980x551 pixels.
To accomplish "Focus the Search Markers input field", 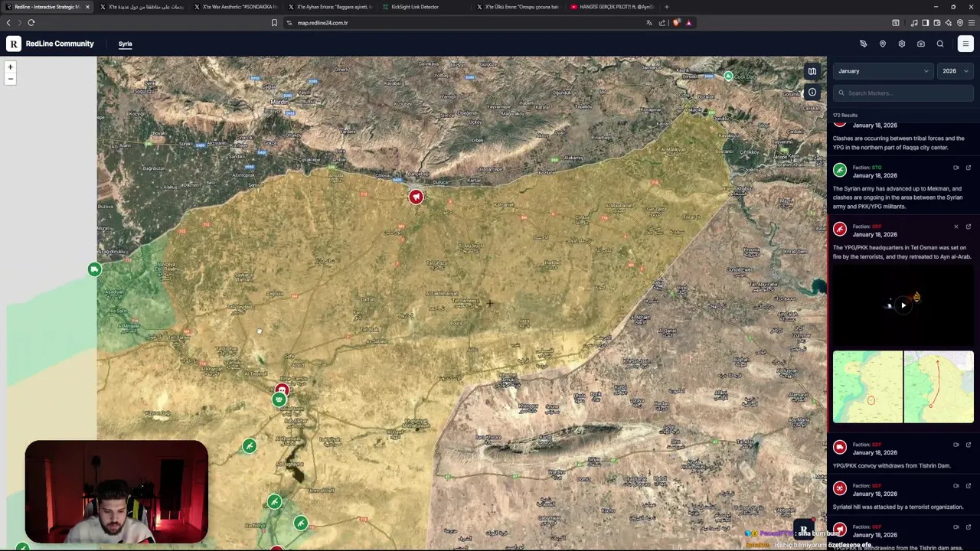I will point(903,93).
